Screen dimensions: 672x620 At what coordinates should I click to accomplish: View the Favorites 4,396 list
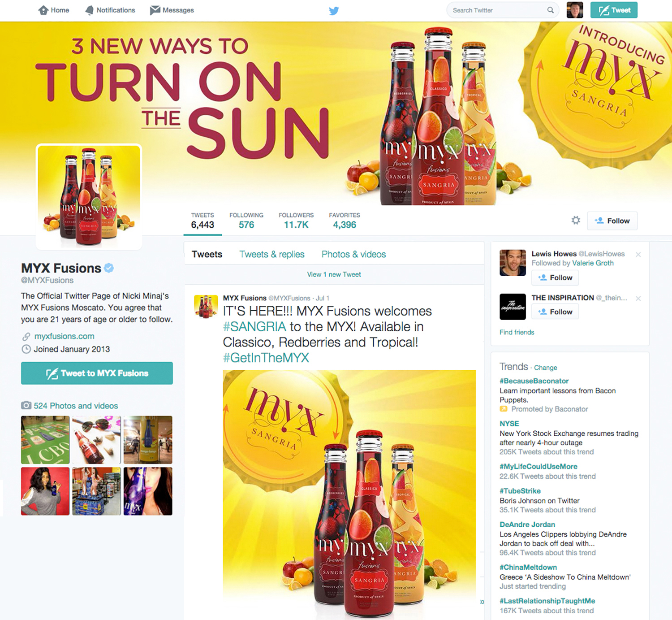345,221
